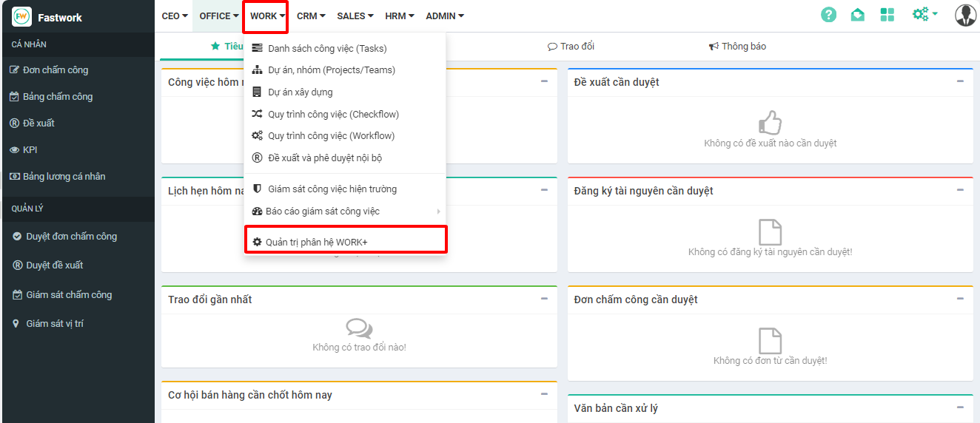Open Đơn chấm công in sidebar

[x=56, y=70]
